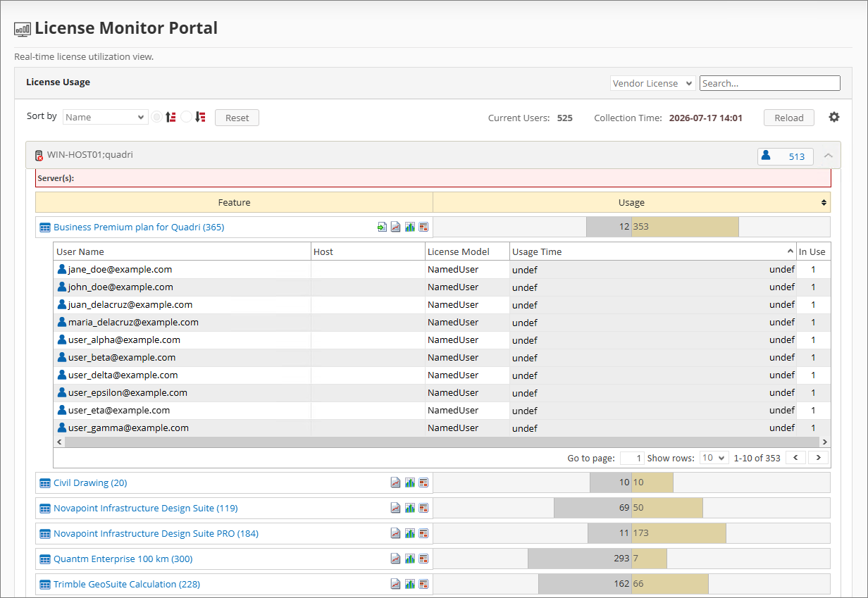Click the Quantm Enterprise usage bar showing 293
868x598 pixels.
coord(580,559)
